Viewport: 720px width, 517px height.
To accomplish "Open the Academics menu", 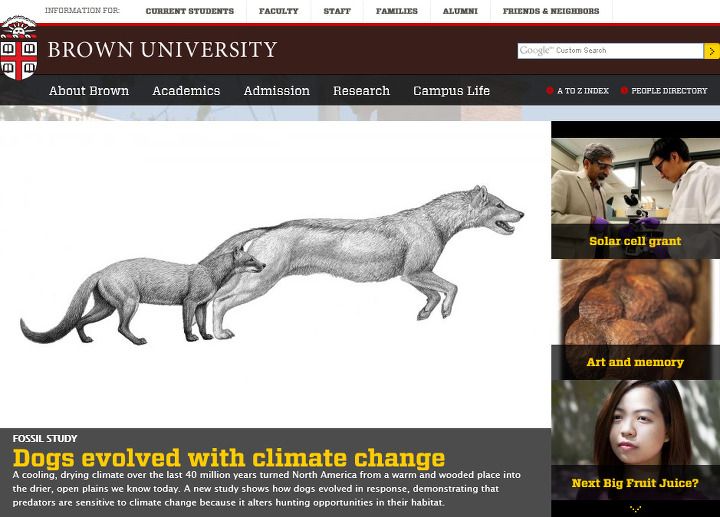I will point(186,91).
